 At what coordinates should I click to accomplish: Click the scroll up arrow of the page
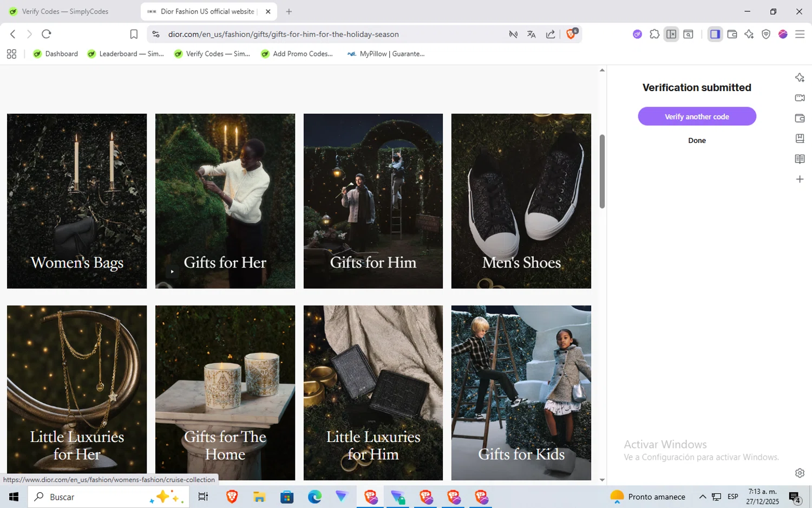pyautogui.click(x=602, y=70)
